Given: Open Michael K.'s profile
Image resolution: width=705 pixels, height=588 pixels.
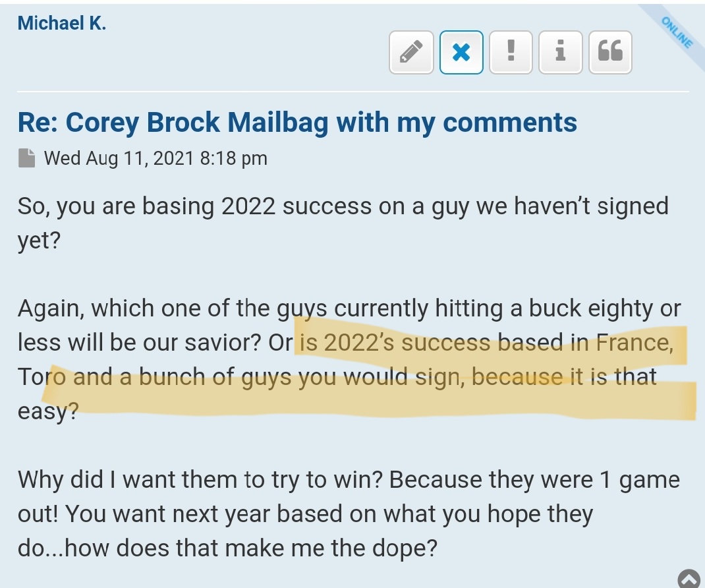Looking at the screenshot, I should coord(61,23).
